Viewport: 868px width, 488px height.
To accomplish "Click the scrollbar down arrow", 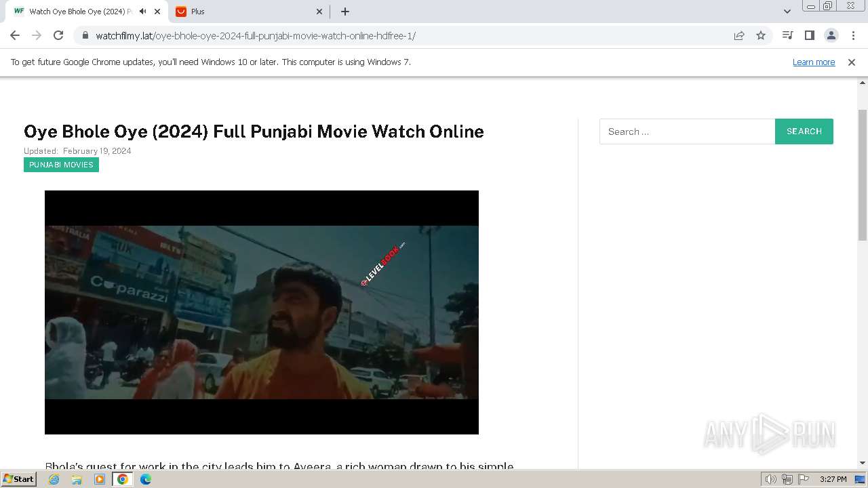I will 863,463.
